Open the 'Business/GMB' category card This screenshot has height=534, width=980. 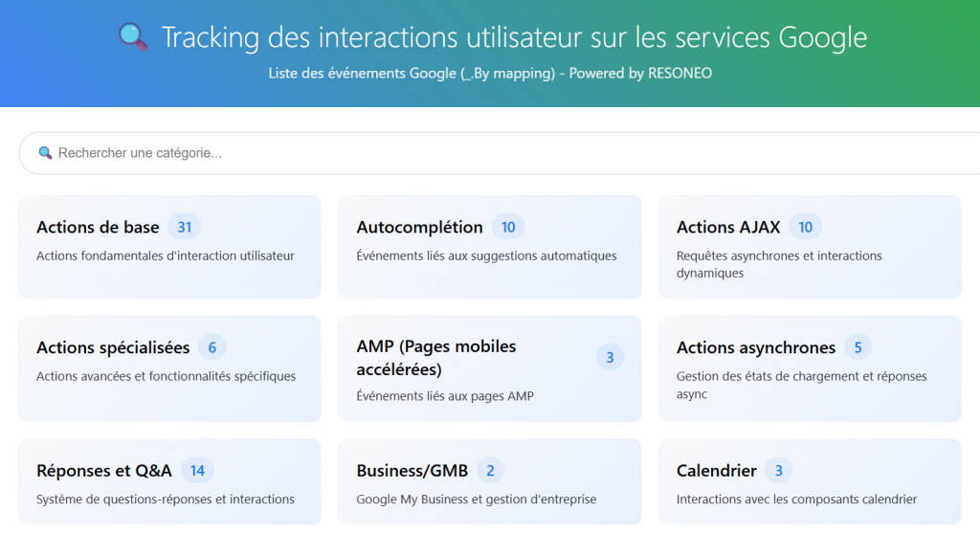point(490,481)
